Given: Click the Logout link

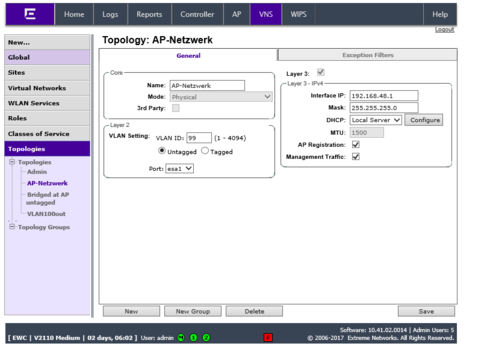Looking at the screenshot, I should 444,30.
